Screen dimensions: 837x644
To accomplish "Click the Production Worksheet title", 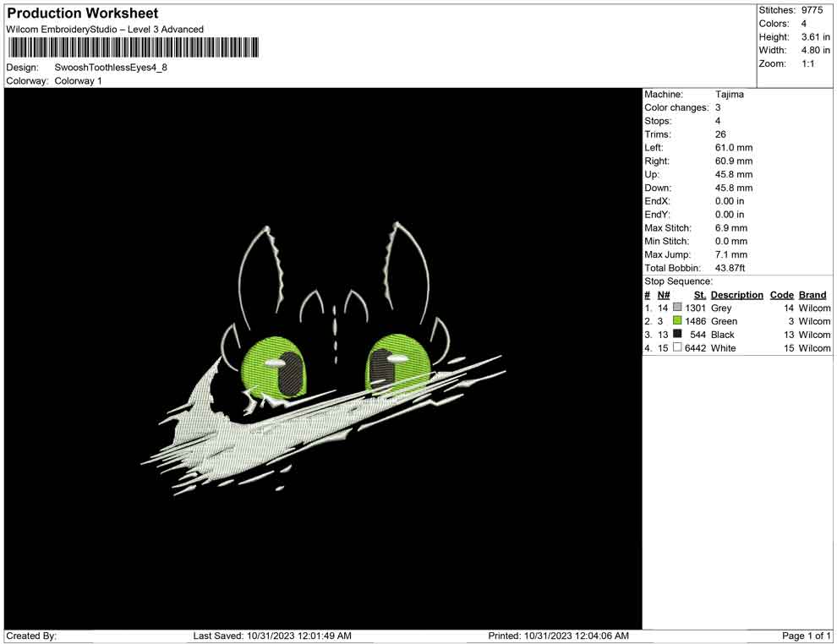I will (83, 14).
